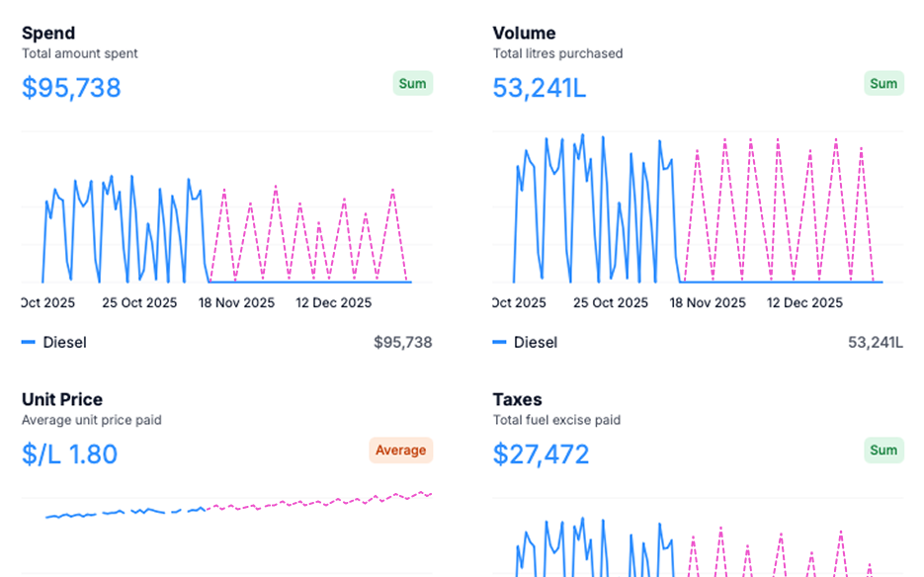This screenshot has width=924, height=577.
Task: Click the Sum badge on Volume card
Action: pos(882,84)
